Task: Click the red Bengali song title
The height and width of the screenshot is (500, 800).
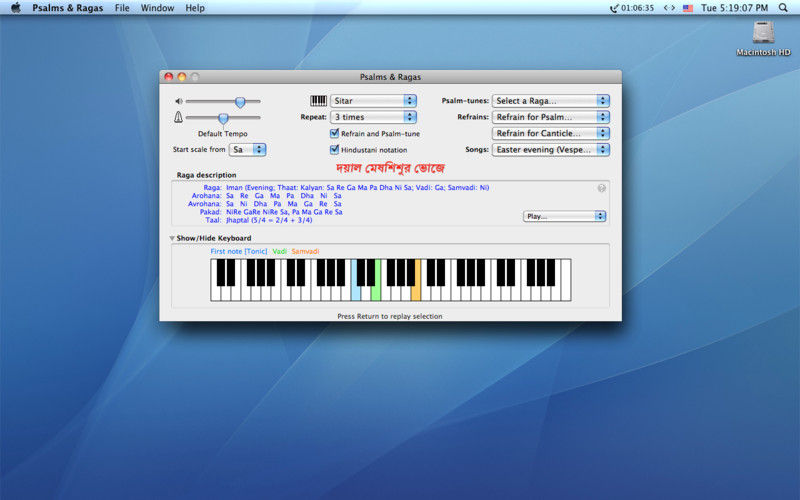Action: coord(390,167)
